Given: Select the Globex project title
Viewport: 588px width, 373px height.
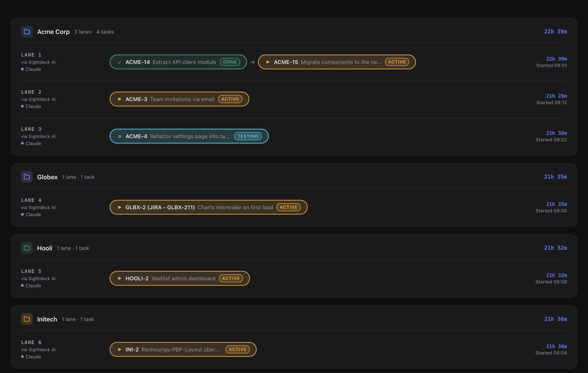Looking at the screenshot, I should tap(47, 177).
